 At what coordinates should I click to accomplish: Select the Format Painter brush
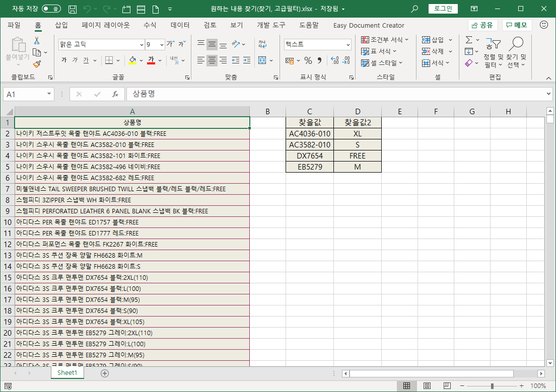click(37, 64)
